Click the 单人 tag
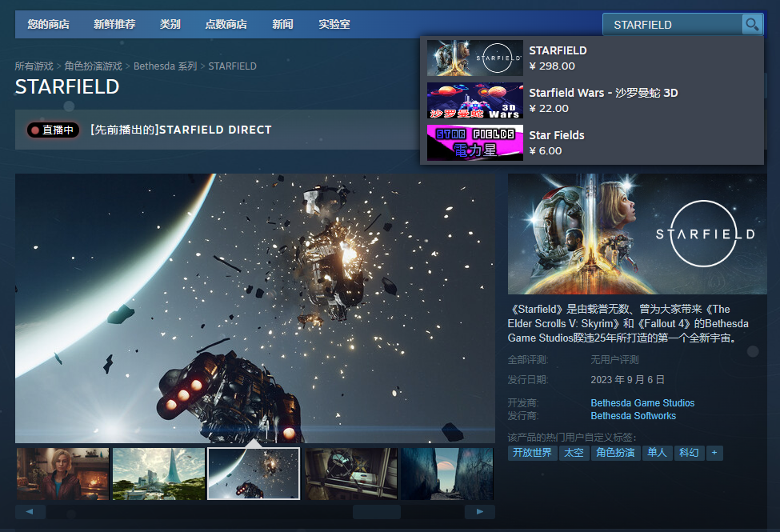Screen dimensions: 780x532 657,453
